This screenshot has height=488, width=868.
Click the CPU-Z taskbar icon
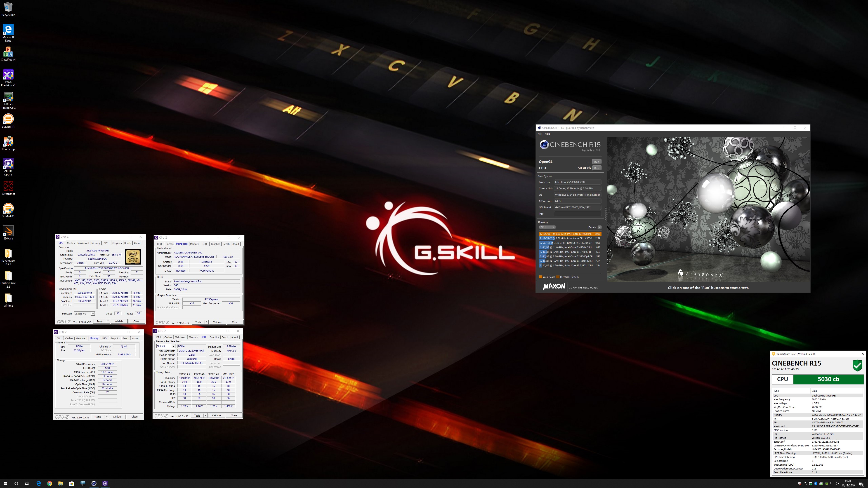[105, 483]
